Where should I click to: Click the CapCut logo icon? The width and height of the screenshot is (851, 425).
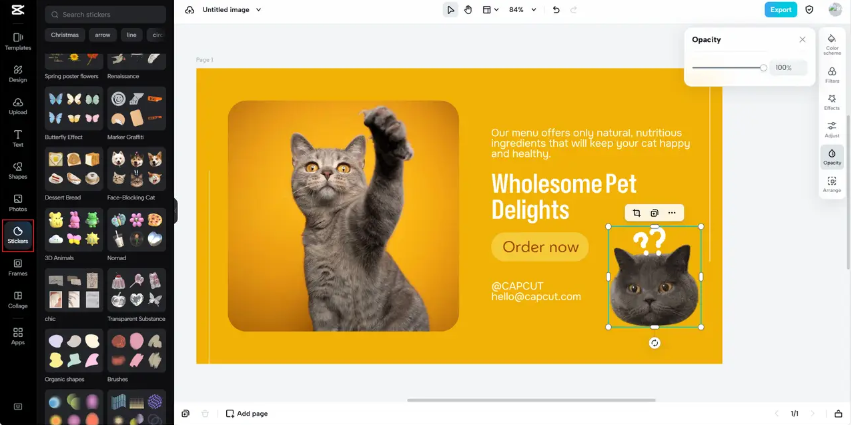click(18, 10)
